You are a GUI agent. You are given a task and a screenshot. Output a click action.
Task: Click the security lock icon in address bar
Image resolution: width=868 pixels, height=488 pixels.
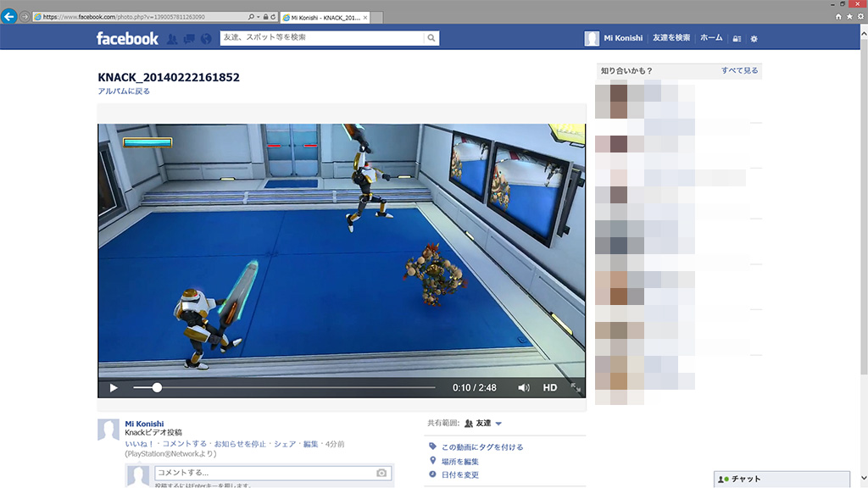pyautogui.click(x=265, y=17)
